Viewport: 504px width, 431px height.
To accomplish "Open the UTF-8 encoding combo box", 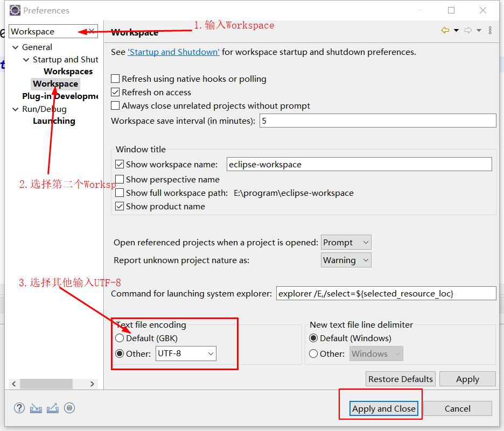I will (186, 354).
